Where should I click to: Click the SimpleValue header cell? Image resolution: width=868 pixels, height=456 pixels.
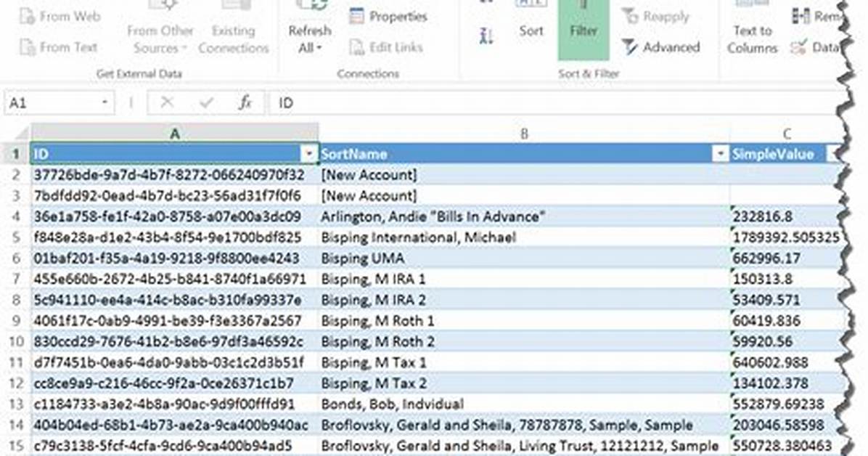(x=785, y=154)
